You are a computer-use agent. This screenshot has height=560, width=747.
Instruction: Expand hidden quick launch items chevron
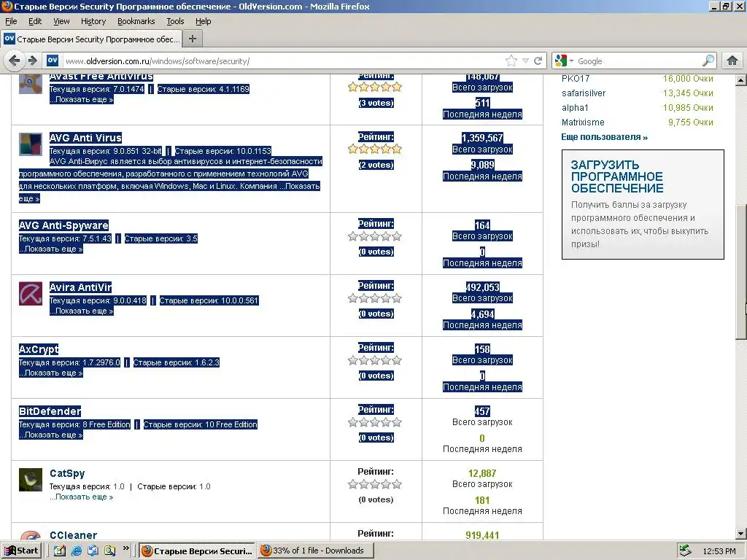pyautogui.click(x=125, y=548)
